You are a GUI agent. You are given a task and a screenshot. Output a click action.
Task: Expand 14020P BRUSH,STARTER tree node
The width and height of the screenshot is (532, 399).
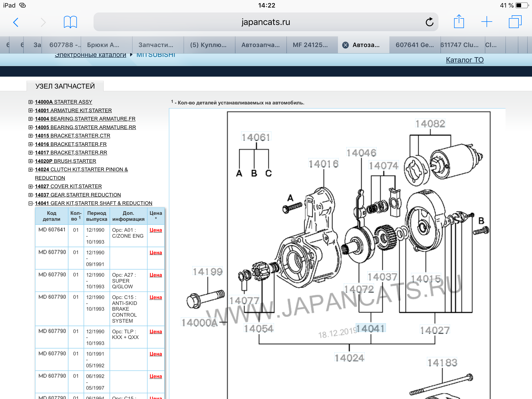(31, 161)
